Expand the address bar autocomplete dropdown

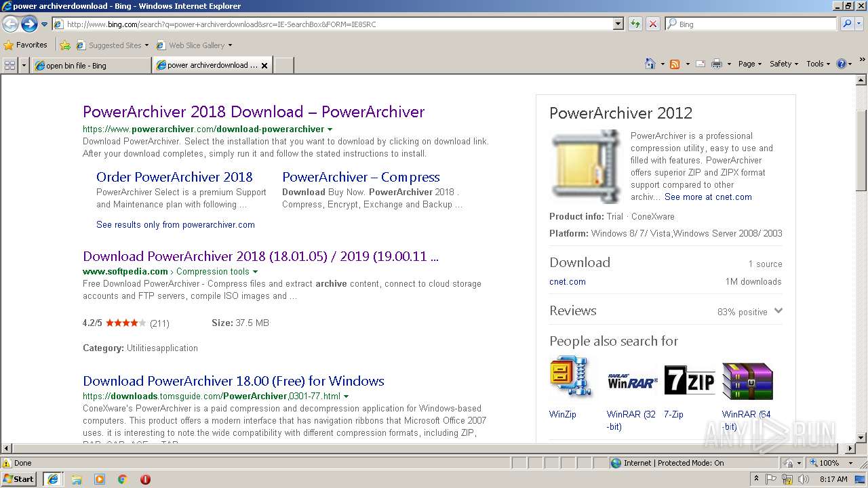pyautogui.click(x=618, y=24)
